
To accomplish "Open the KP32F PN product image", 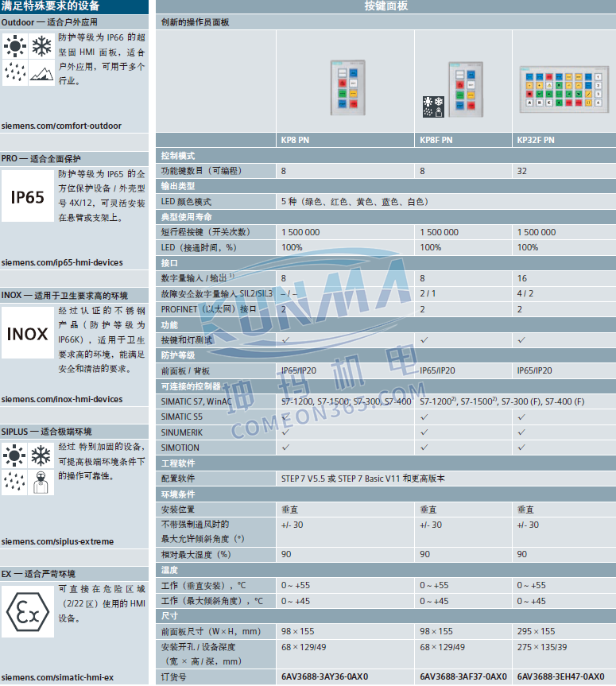I will [564, 90].
